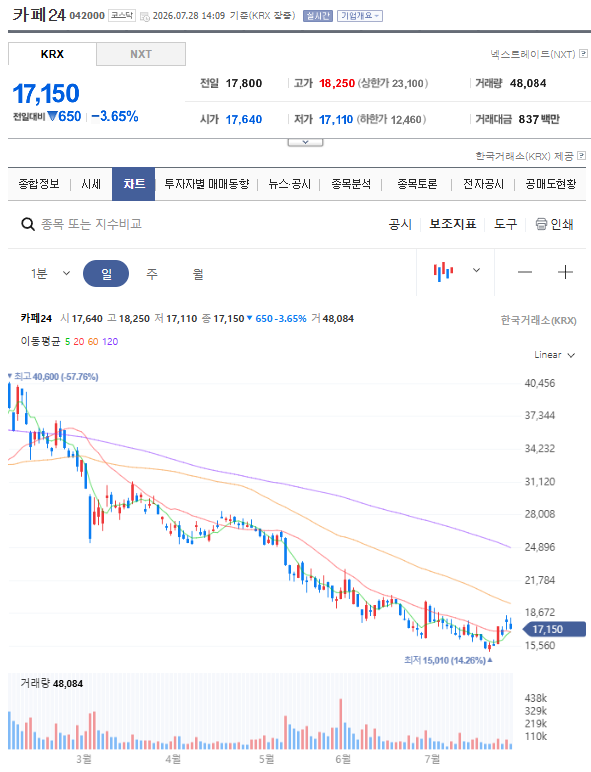Zoom out chart with minus icon

[525, 272]
